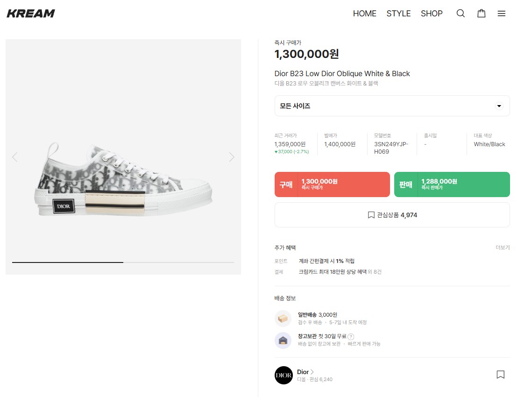Image resolution: width=532 pixels, height=397 pixels.
Task: Open the shopping bag icon
Action: [x=481, y=14]
